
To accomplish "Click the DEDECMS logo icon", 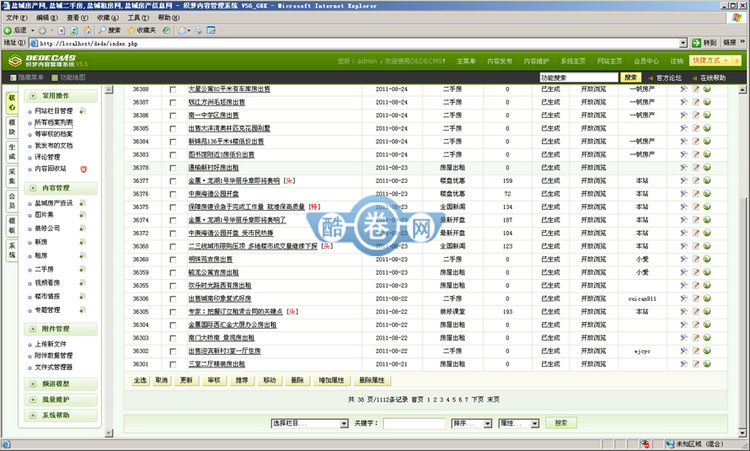I will point(15,61).
